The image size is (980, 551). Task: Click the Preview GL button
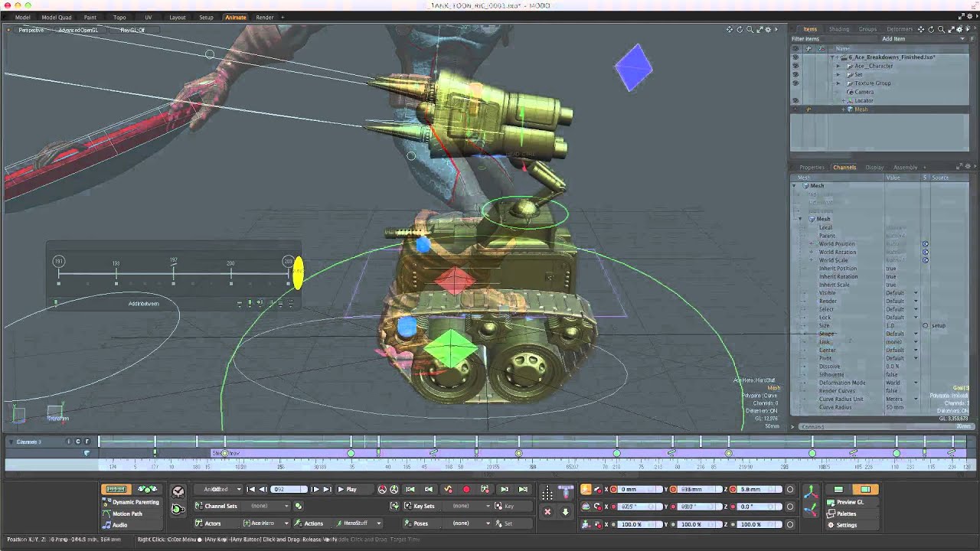click(x=851, y=502)
